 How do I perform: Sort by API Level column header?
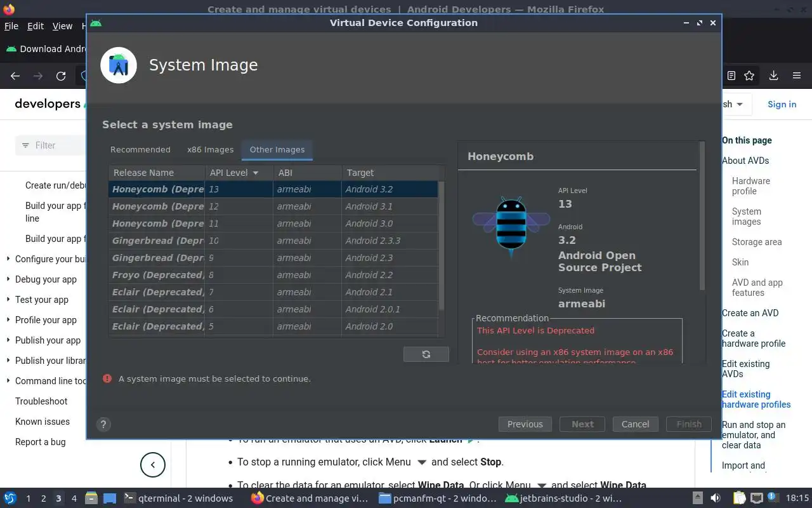(239, 173)
